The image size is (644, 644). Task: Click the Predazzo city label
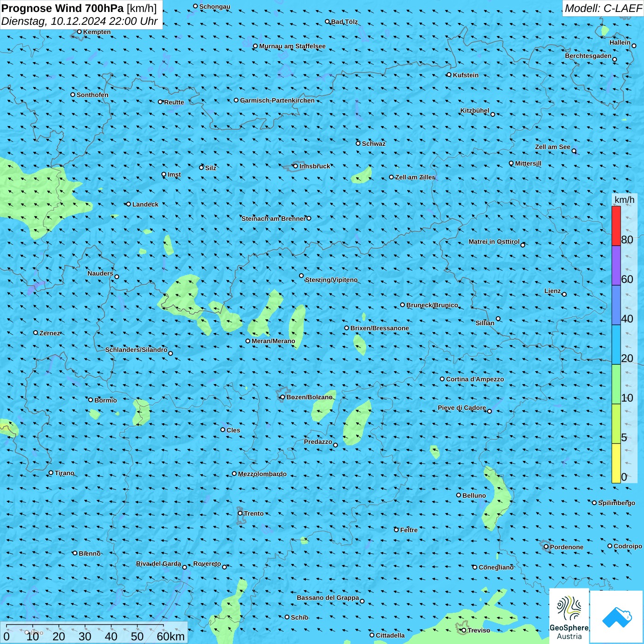pyautogui.click(x=318, y=442)
